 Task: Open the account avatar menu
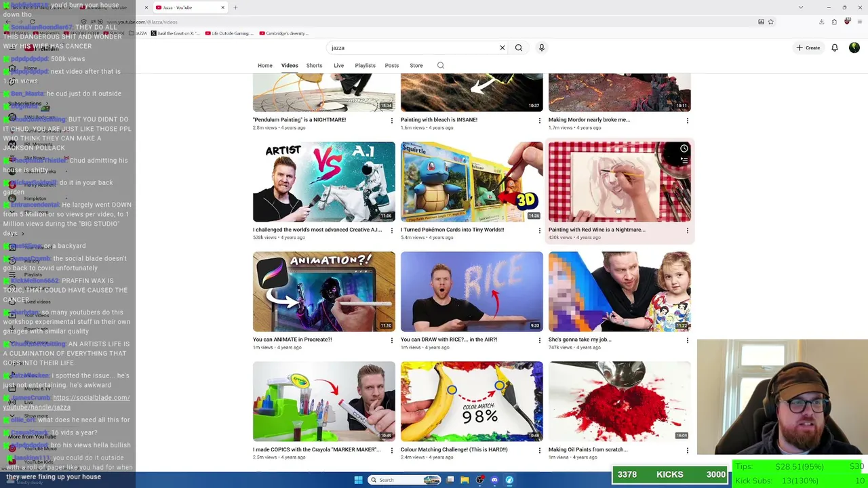tap(854, 47)
